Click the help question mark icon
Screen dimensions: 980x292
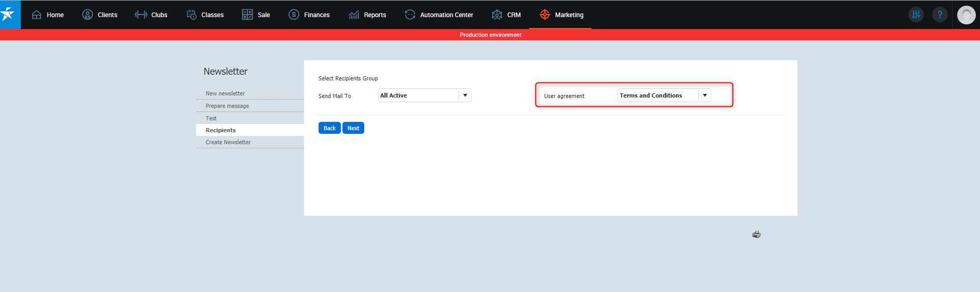[940, 15]
